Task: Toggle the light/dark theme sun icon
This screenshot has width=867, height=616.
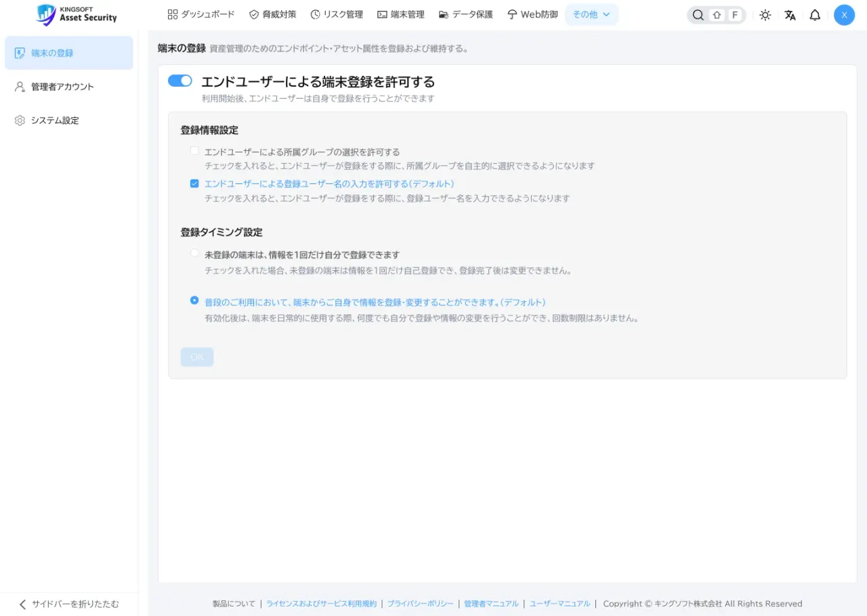Action: [x=765, y=15]
